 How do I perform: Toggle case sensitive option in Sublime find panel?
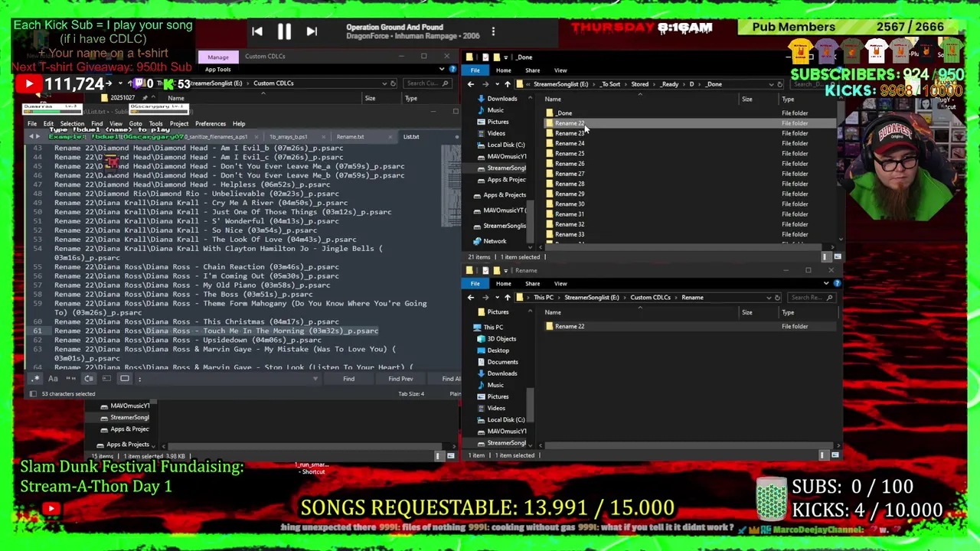point(53,379)
